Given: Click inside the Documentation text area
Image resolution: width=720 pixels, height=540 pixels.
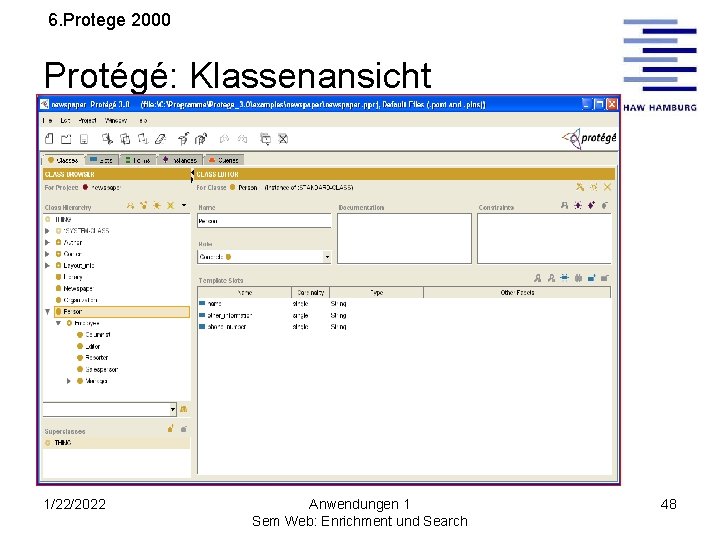Looking at the screenshot, I should coord(404,238).
